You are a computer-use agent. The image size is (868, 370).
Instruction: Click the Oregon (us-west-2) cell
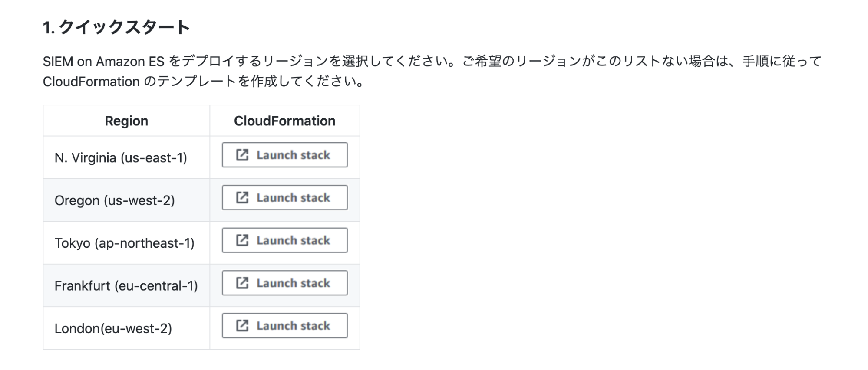(126, 200)
